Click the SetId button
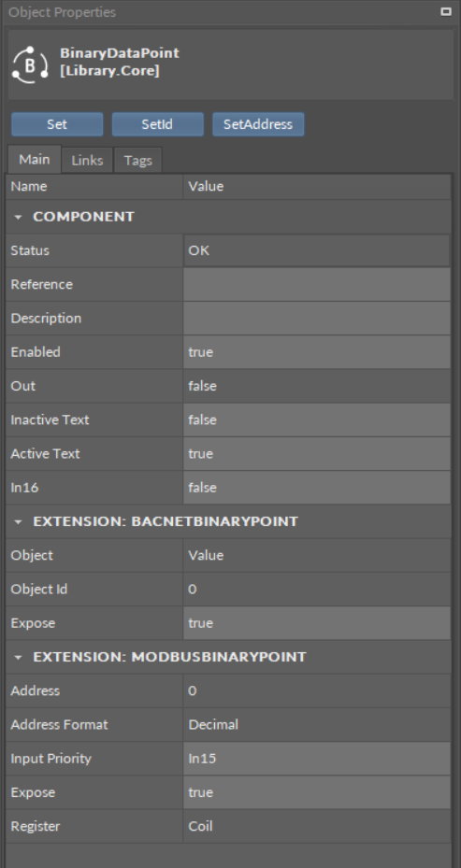Viewport: 461px width, 868px height. pos(157,124)
